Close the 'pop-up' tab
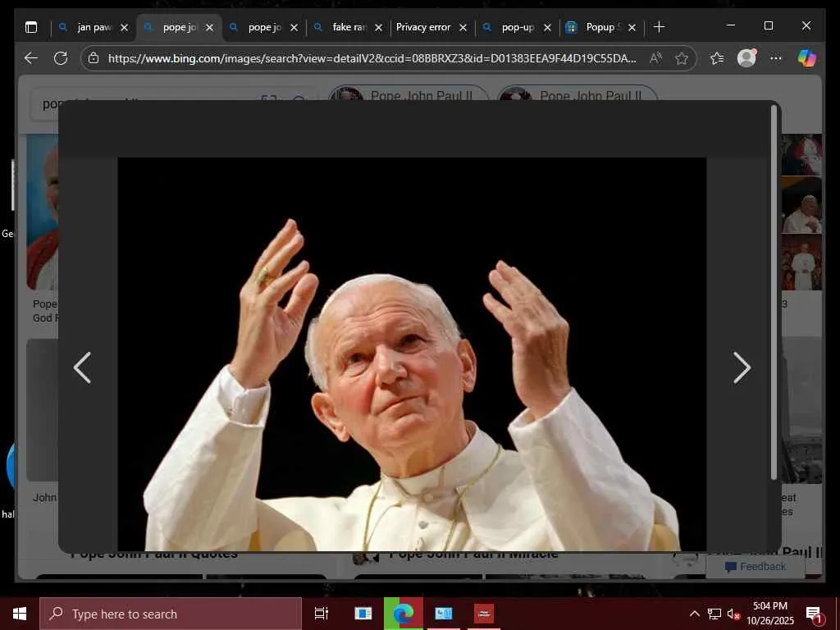The image size is (840, 630). [547, 27]
